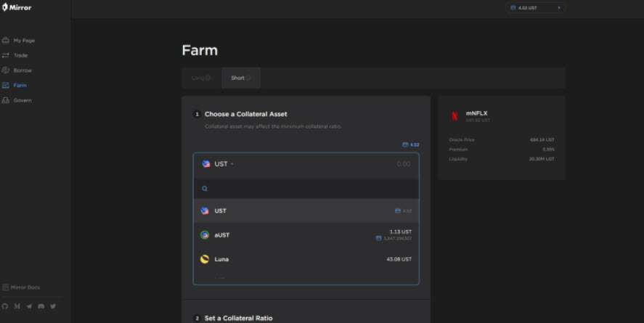Click the UST token icon in list
The height and width of the screenshot is (323, 644).
[205, 211]
